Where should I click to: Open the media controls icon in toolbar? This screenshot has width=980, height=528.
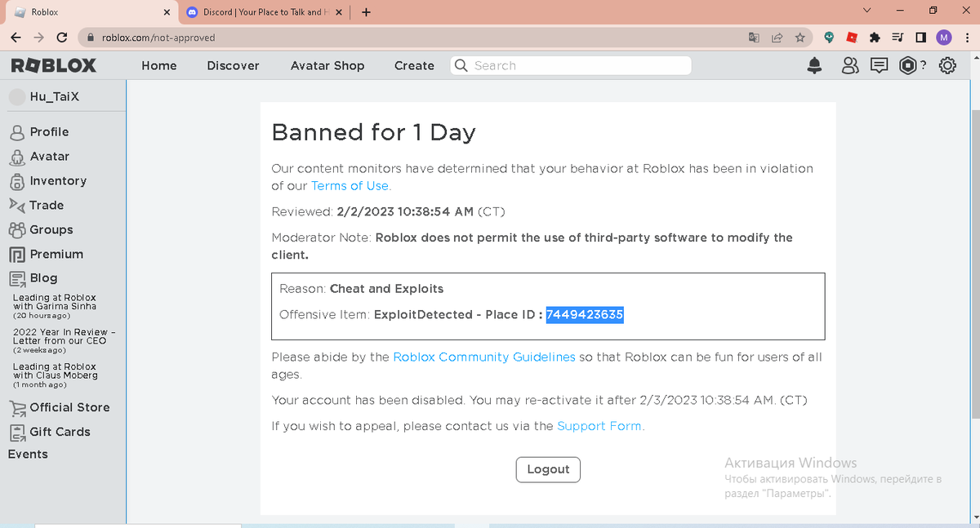pos(898,37)
